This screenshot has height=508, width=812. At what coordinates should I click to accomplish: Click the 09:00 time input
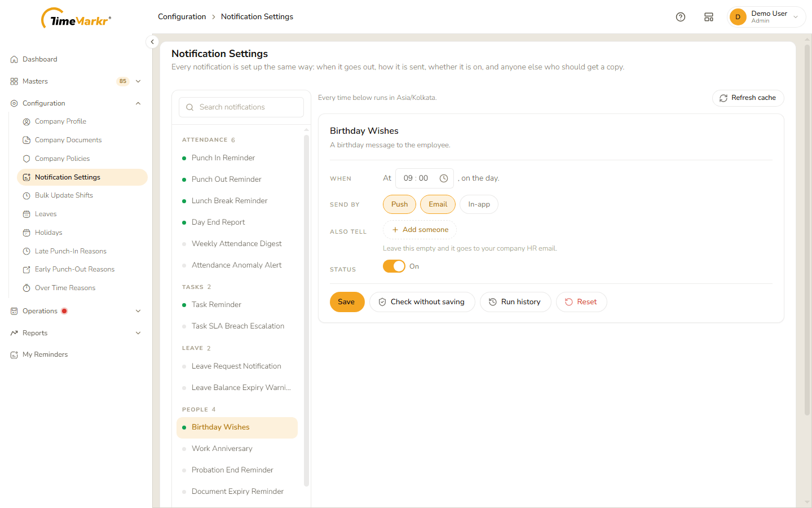click(x=425, y=178)
